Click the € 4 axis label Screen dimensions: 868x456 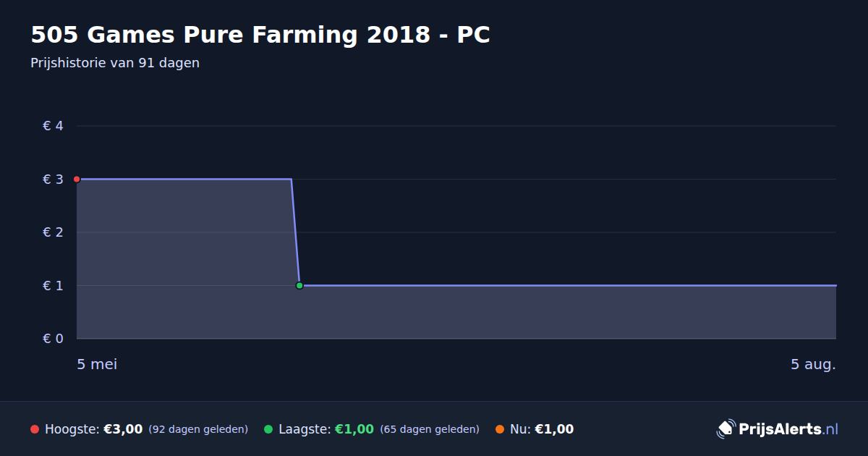tap(54, 126)
